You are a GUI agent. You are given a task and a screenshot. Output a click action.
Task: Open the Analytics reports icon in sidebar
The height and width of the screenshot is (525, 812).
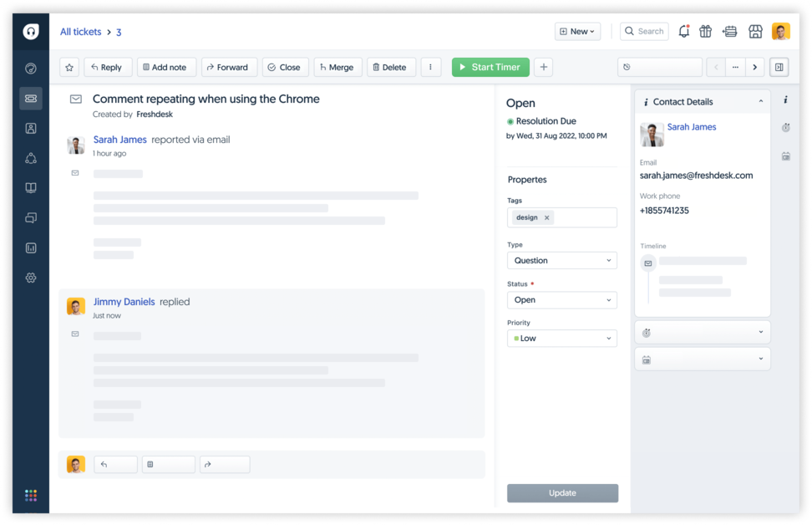click(x=30, y=247)
